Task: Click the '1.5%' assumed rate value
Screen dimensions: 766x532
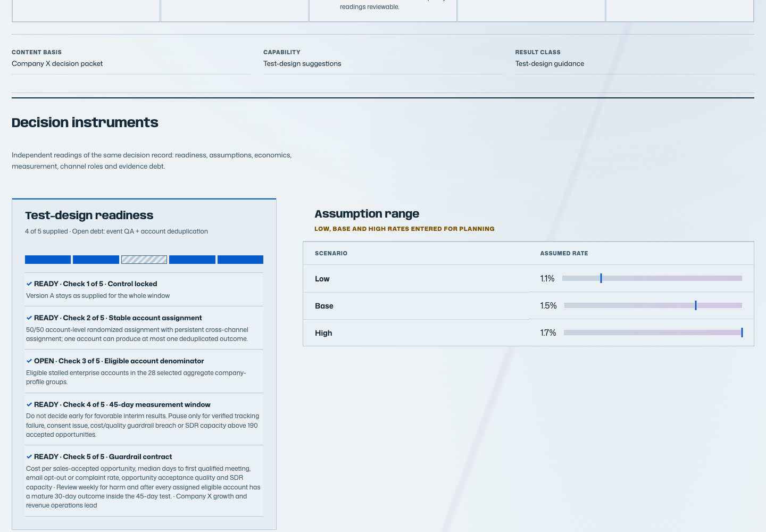Action: pos(548,306)
